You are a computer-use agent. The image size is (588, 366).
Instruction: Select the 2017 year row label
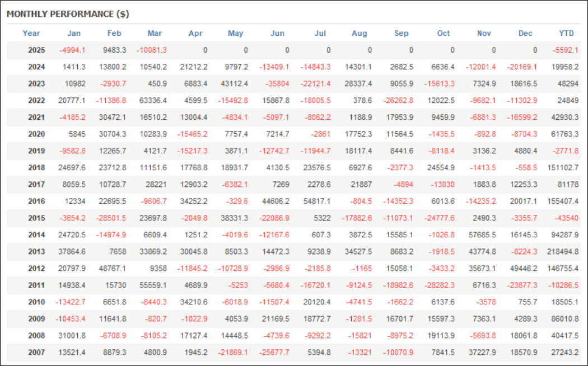36,185
